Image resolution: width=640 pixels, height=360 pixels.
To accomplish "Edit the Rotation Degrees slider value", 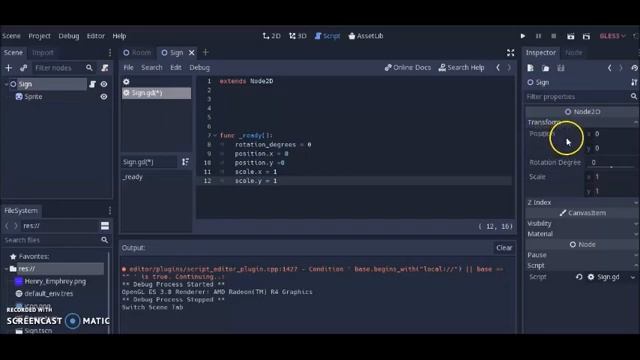I will [x=611, y=162].
